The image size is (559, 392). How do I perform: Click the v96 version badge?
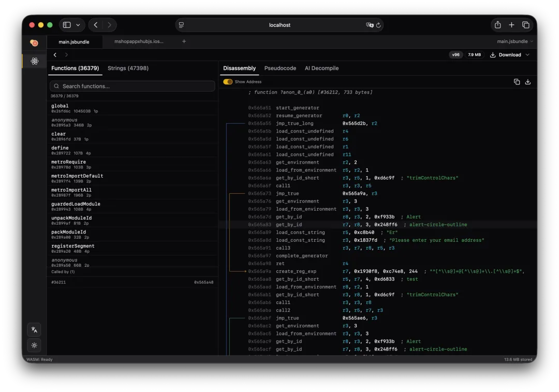tap(455, 54)
